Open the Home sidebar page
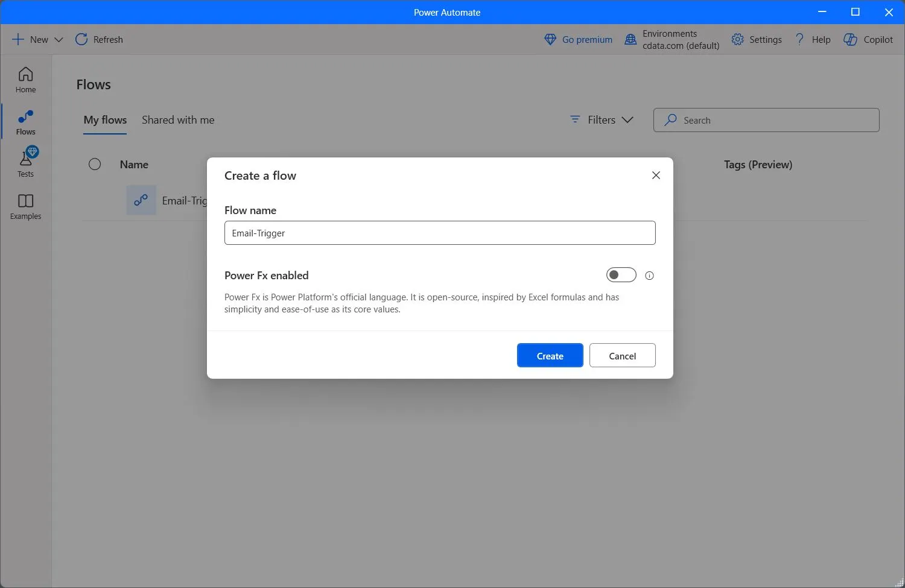 click(25, 80)
